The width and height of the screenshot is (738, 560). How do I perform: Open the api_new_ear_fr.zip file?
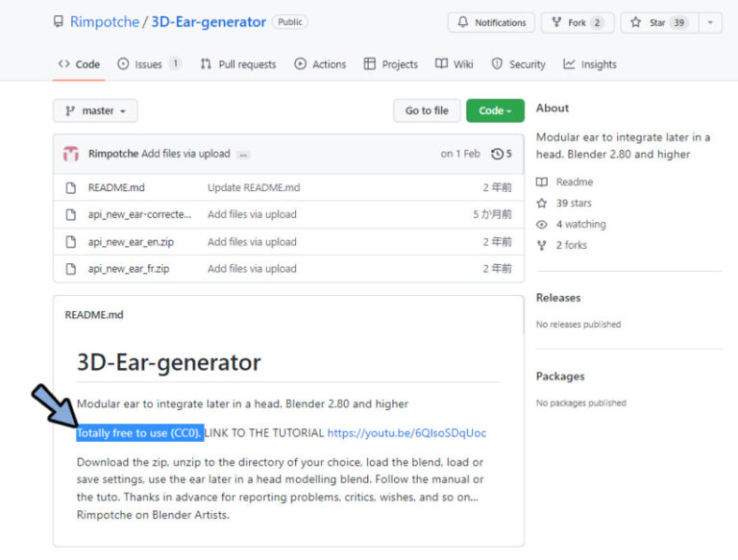click(x=129, y=269)
